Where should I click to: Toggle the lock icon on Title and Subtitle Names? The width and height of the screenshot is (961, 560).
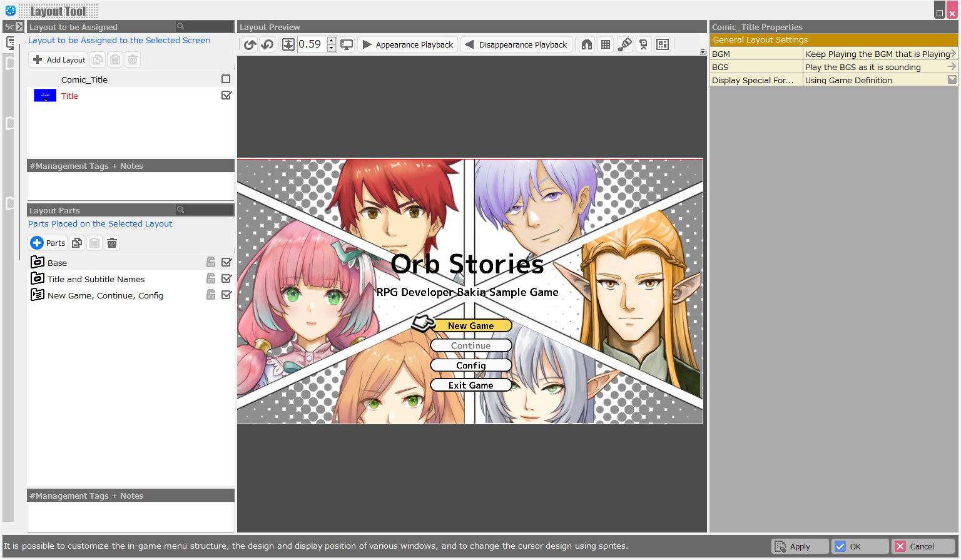[210, 278]
